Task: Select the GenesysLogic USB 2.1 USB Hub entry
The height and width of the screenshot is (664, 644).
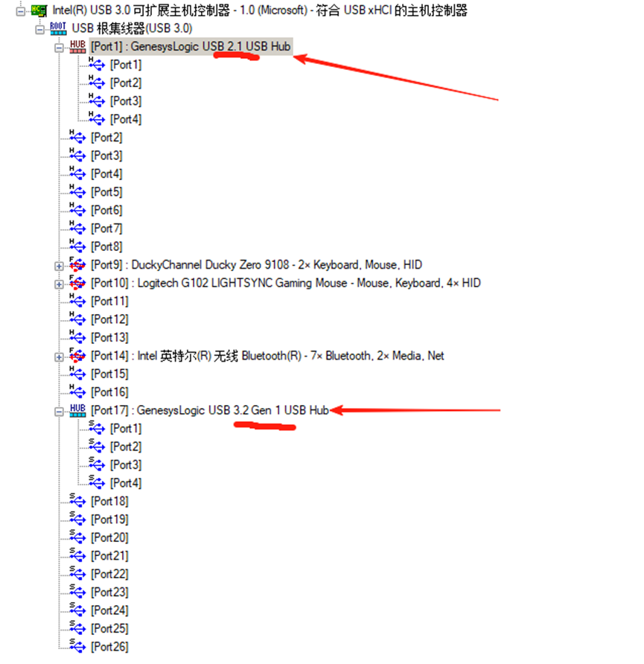Action: pos(190,47)
